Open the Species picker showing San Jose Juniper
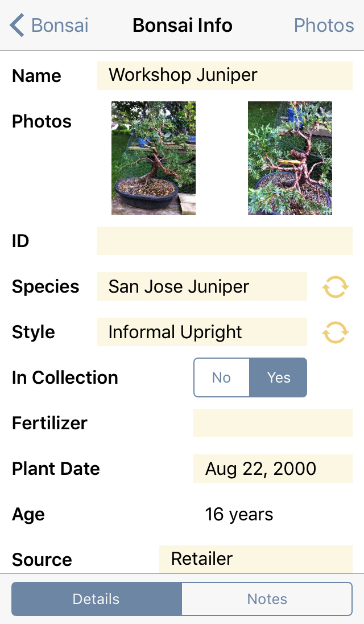Viewport: 364px width, 624px height. point(201,286)
